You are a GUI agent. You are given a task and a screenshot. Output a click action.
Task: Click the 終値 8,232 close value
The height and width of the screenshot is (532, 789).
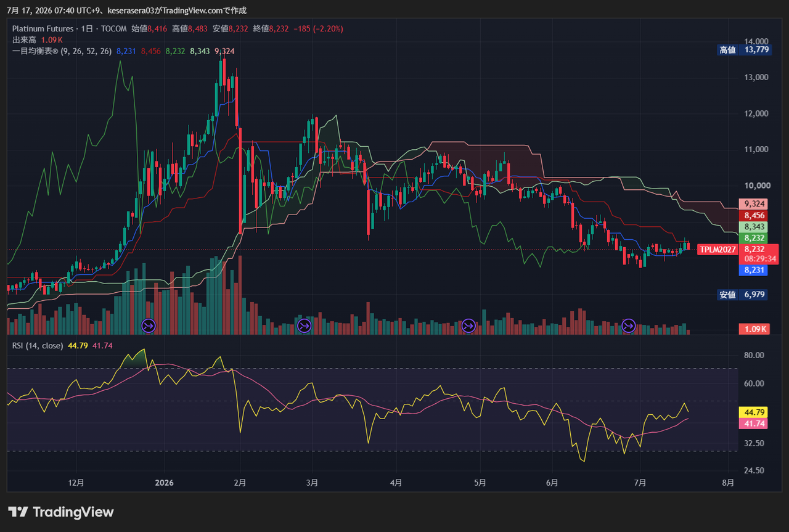[x=271, y=28]
